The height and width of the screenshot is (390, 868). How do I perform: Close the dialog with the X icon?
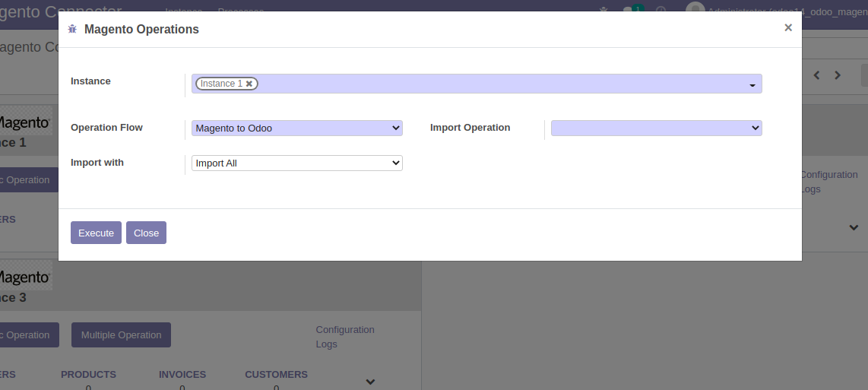point(788,27)
